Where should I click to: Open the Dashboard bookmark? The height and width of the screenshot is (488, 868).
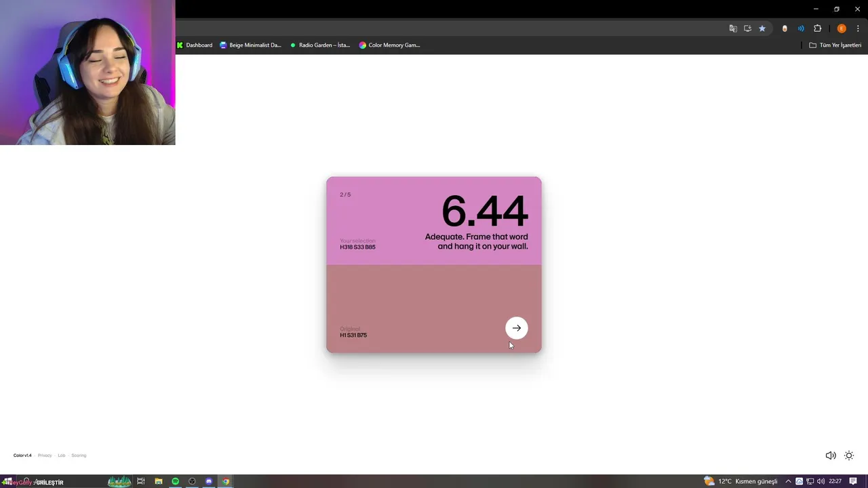click(x=195, y=45)
